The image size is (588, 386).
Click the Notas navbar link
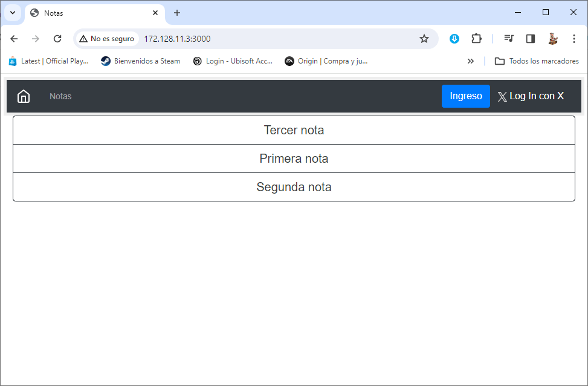[x=60, y=96]
